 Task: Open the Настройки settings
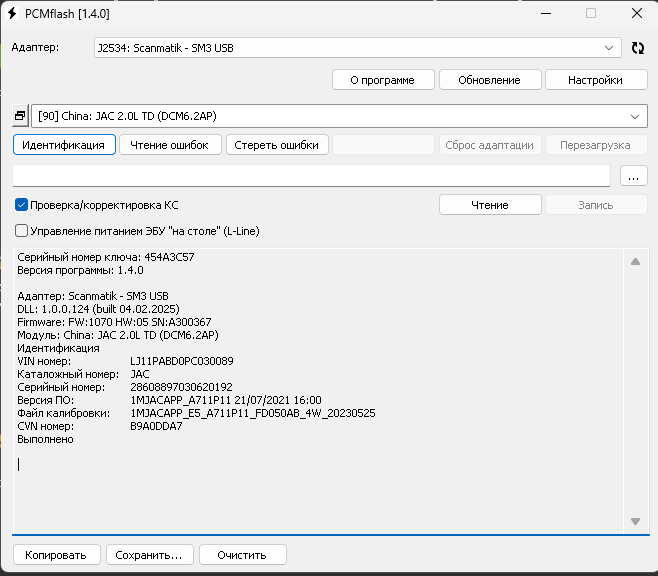click(x=594, y=80)
